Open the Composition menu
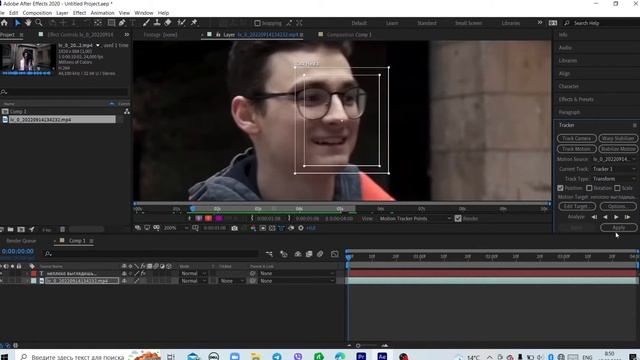Viewport: 640px width, 360px height. [x=37, y=13]
